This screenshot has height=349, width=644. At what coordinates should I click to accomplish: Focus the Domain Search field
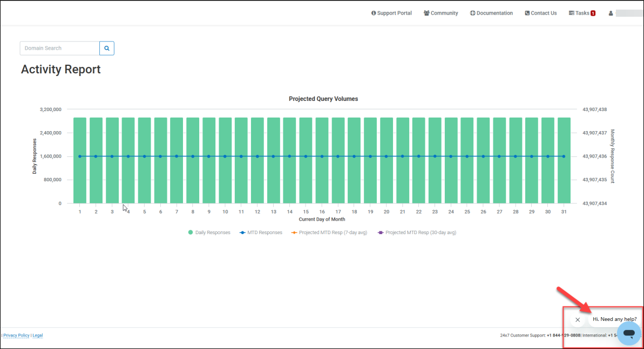click(x=59, y=48)
